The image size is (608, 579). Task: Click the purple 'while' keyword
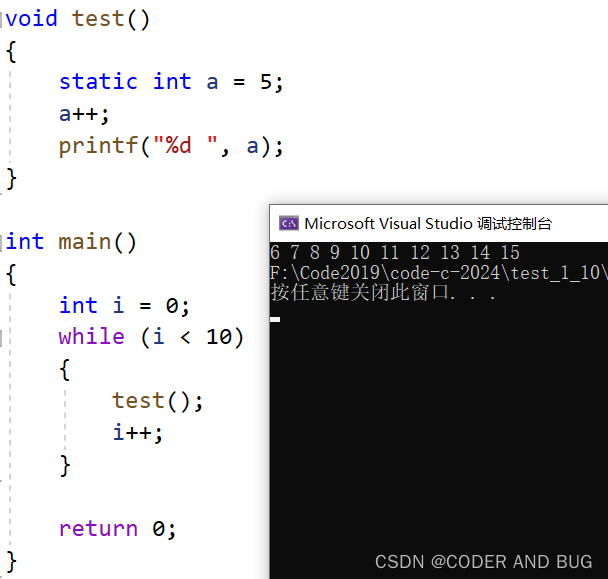(92, 336)
